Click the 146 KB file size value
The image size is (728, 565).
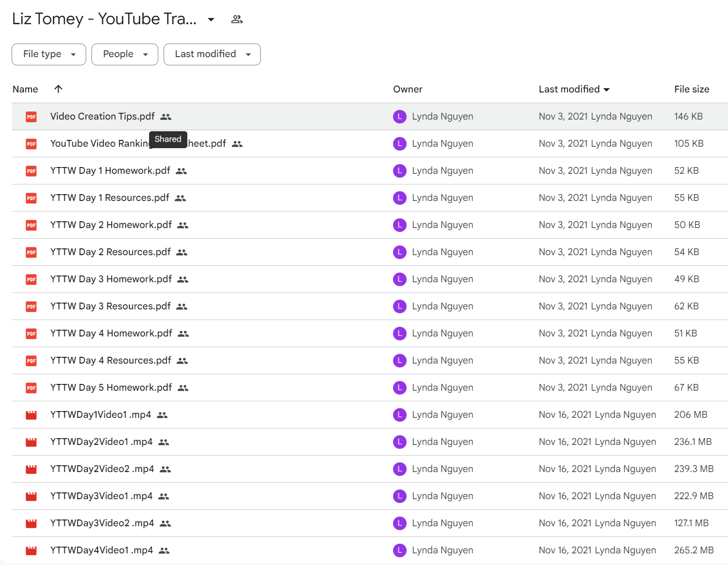(x=688, y=116)
